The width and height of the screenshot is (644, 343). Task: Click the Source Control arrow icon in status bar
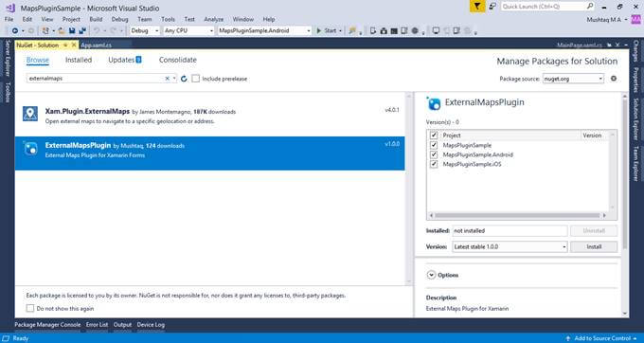pyautogui.click(x=568, y=338)
